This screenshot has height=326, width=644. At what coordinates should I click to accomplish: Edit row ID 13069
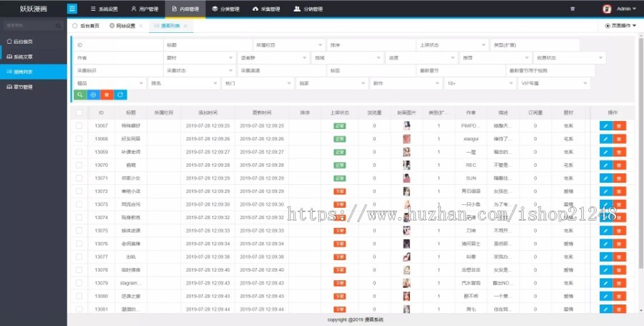[606, 152]
